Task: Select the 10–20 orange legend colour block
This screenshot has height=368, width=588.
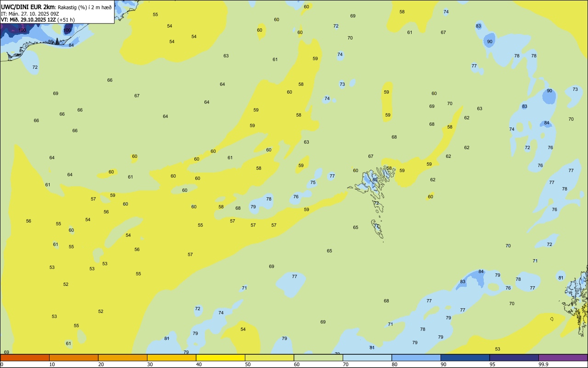Action: point(73,357)
